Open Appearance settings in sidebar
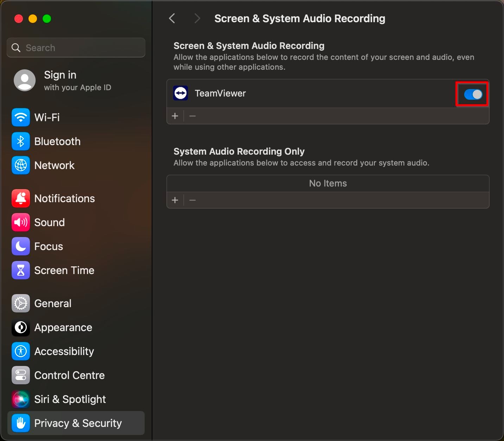The height and width of the screenshot is (441, 504). [x=63, y=327]
